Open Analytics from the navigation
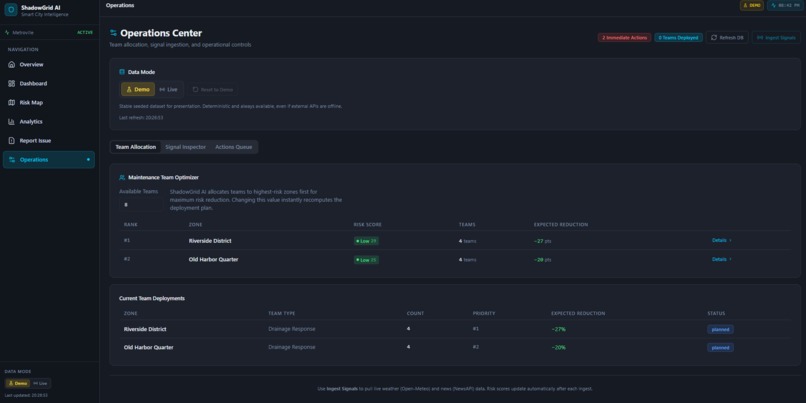Viewport: 806px width, 403px height. pyautogui.click(x=49, y=121)
